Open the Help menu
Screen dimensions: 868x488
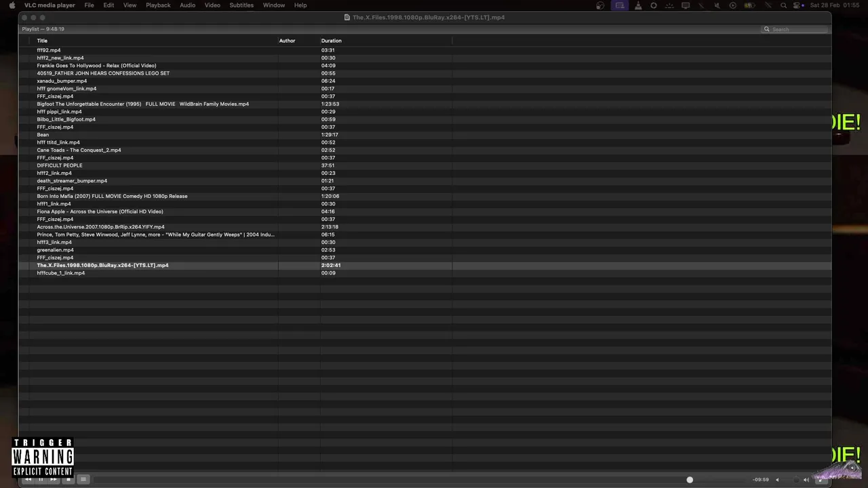[x=300, y=5]
